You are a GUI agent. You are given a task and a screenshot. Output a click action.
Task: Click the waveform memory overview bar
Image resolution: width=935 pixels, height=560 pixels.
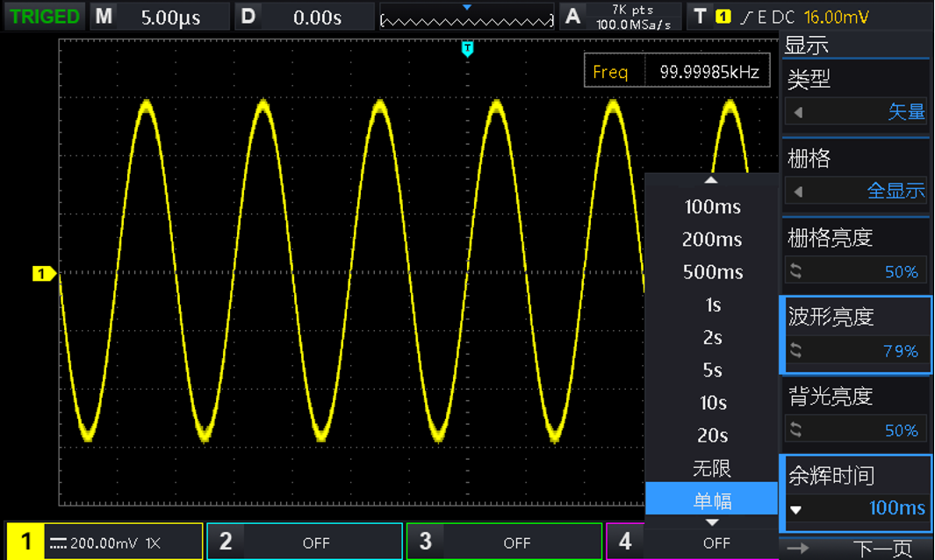point(466,18)
